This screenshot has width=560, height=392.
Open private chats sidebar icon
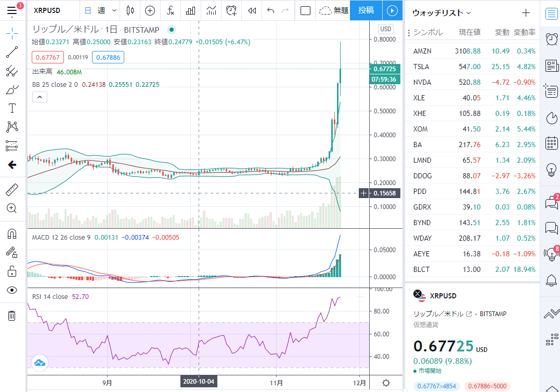pyautogui.click(x=552, y=227)
